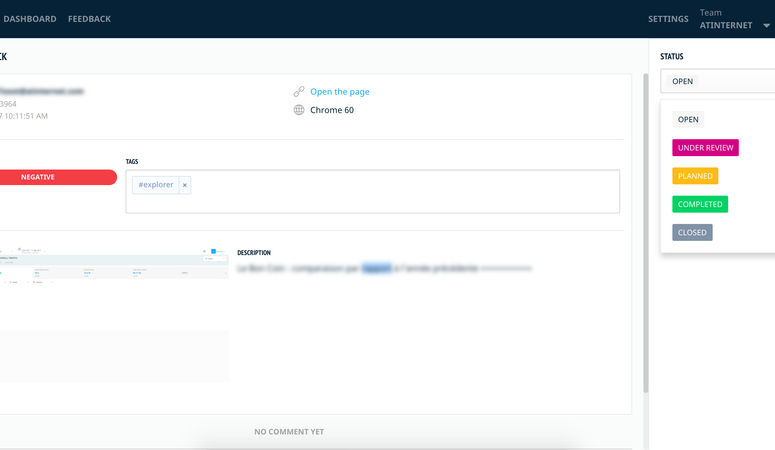Screen dimensions: 775x450
Task: Follow the 'Open the page' link
Action: tap(340, 91)
